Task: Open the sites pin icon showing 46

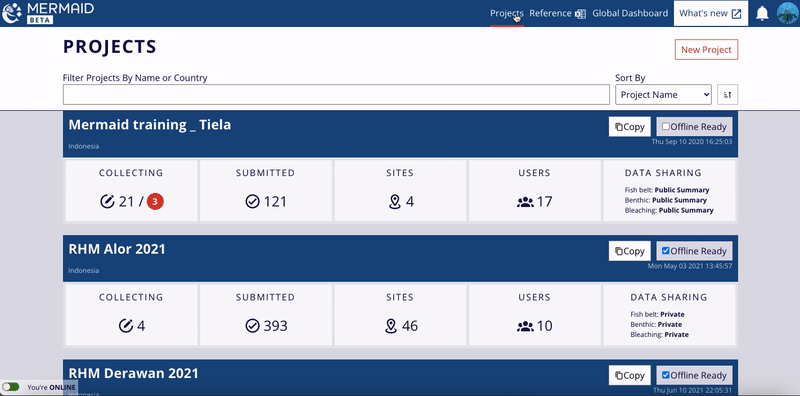Action: click(x=391, y=326)
